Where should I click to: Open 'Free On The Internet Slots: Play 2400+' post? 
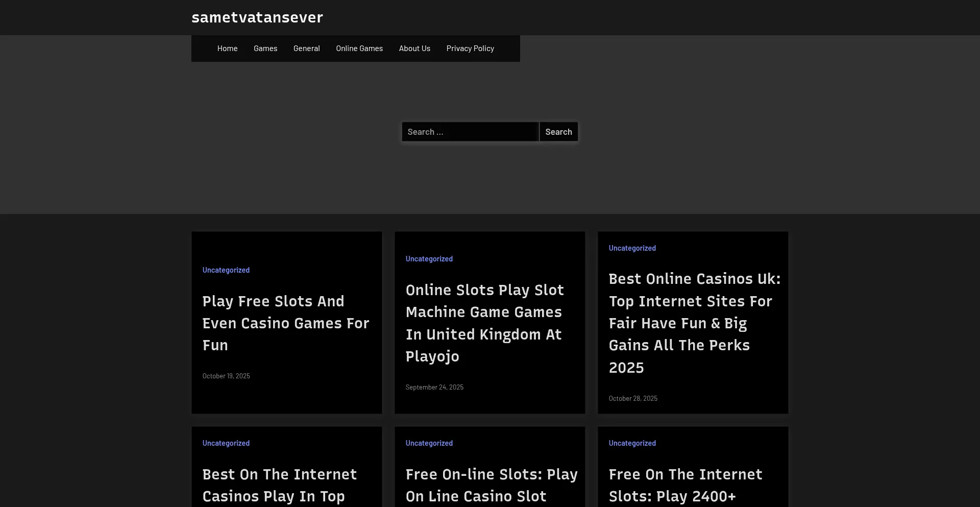tap(685, 485)
